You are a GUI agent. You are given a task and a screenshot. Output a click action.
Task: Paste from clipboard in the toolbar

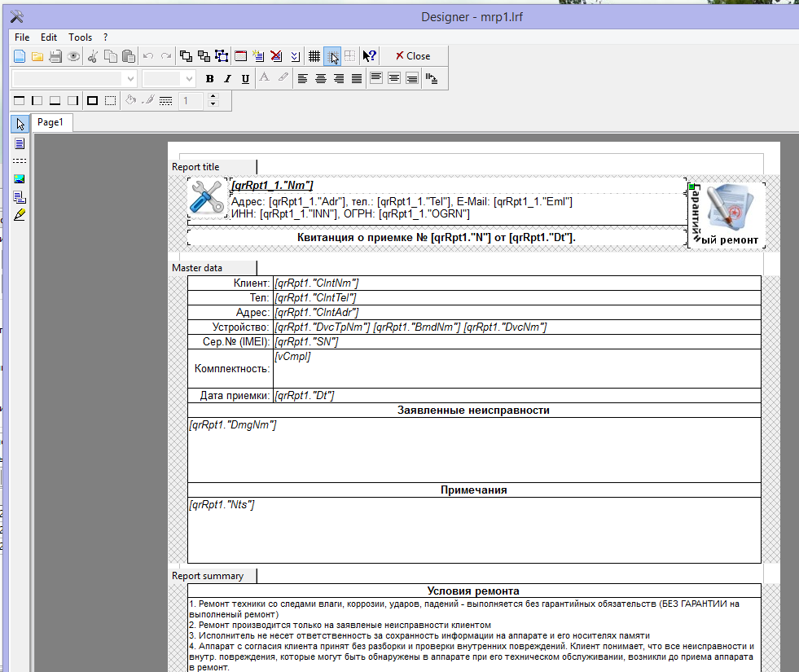tap(129, 56)
